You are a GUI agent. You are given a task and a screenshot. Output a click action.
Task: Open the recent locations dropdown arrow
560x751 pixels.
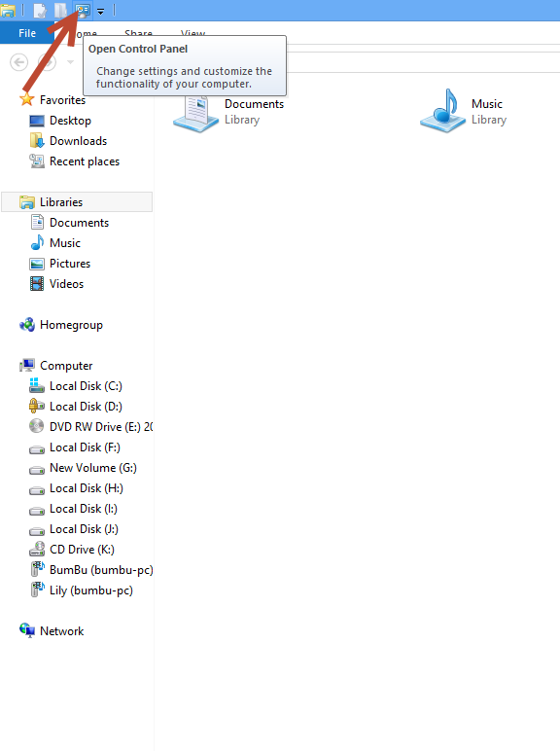(x=70, y=62)
